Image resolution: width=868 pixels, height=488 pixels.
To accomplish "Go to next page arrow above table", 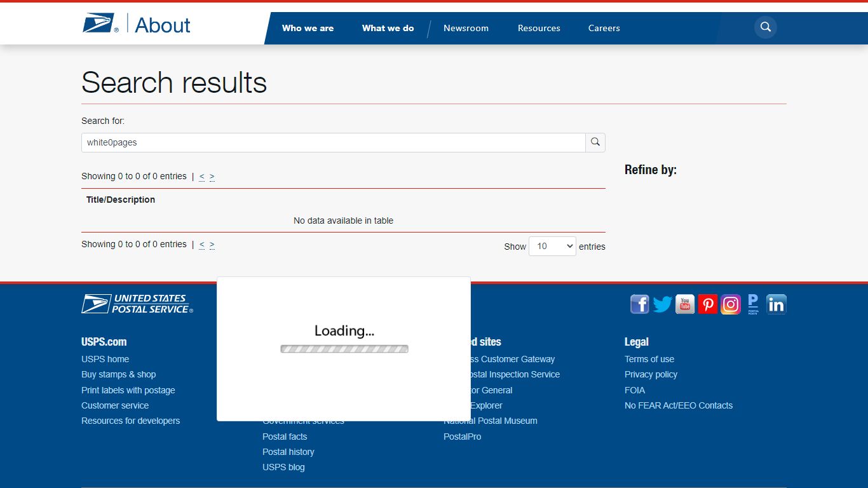I will [x=212, y=177].
